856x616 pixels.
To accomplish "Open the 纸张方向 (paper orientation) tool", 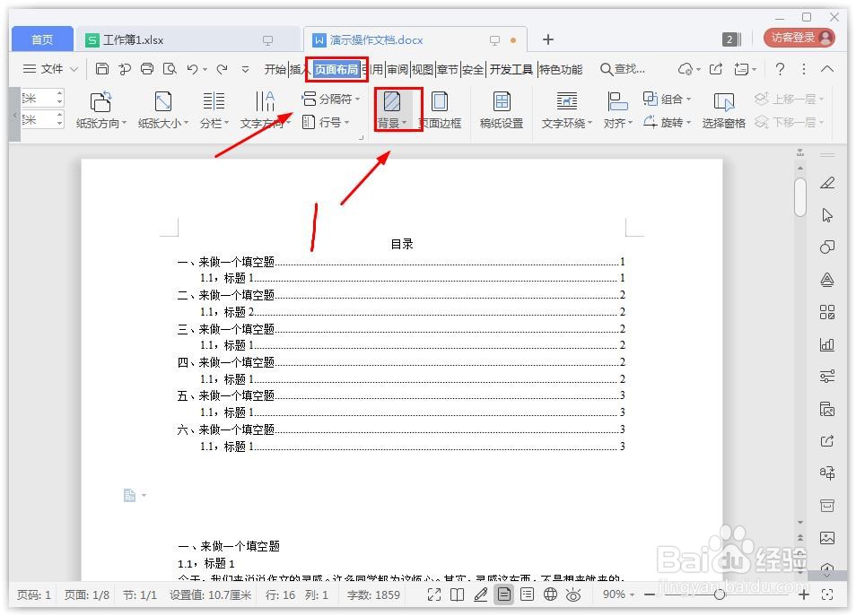I will [100, 109].
